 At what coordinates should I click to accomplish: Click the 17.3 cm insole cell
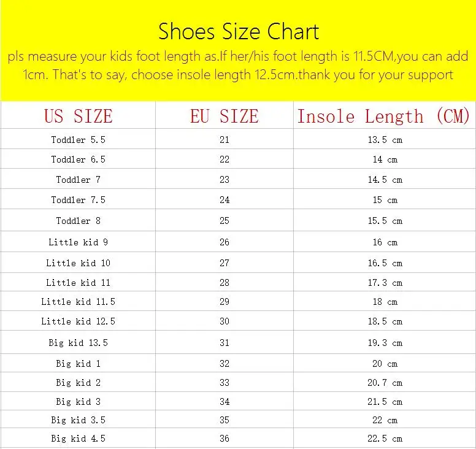click(385, 283)
